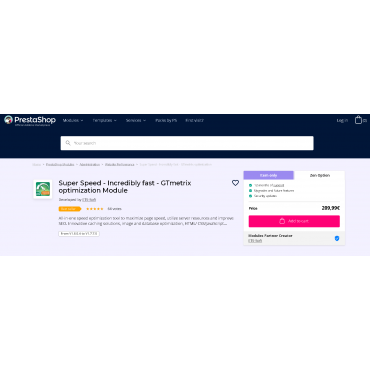Expand the Modules menu

(73, 120)
